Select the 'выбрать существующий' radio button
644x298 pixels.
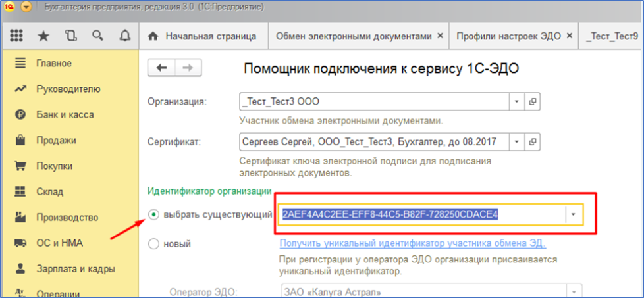click(153, 214)
